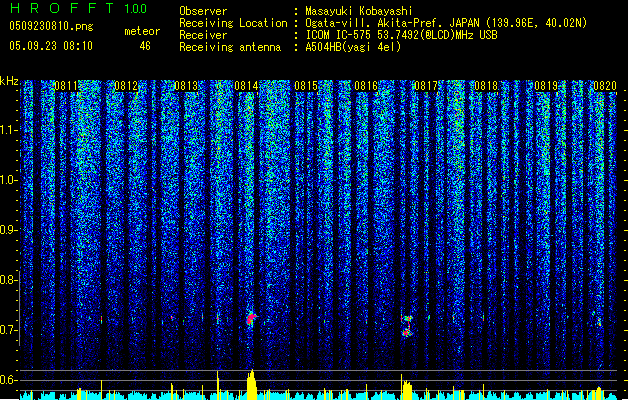Click the double meteor echo near 0817
This screenshot has height=400, width=629.
[407, 326]
